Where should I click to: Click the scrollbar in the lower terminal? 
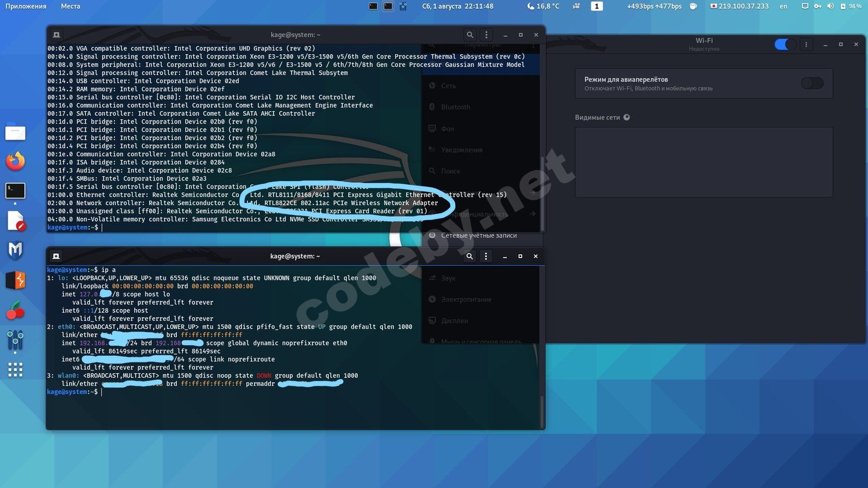(541, 411)
